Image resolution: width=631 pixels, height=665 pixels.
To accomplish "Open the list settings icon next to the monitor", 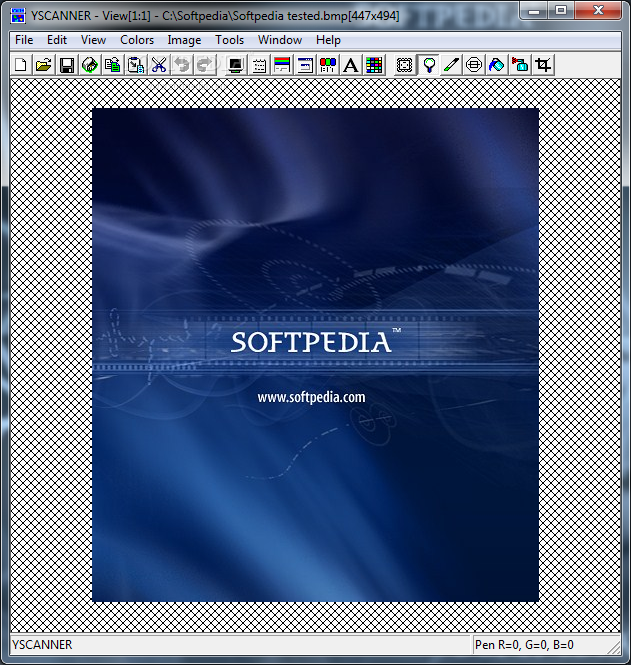I will click(x=259, y=65).
